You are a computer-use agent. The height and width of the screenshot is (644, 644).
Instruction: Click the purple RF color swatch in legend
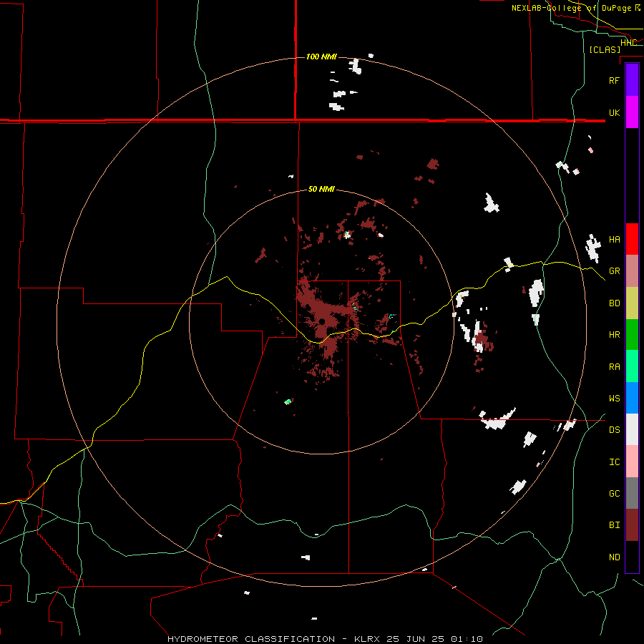pos(632,80)
